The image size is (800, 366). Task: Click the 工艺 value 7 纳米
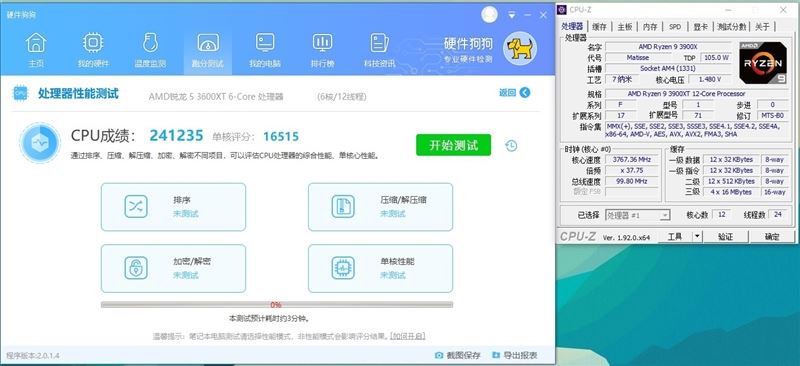pyautogui.click(x=621, y=79)
